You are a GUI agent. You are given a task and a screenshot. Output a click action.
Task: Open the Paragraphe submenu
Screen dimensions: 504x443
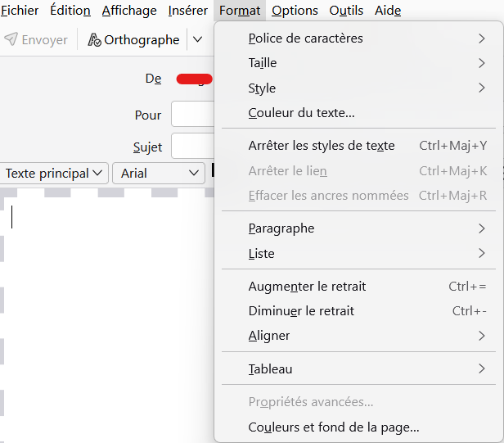[358, 228]
